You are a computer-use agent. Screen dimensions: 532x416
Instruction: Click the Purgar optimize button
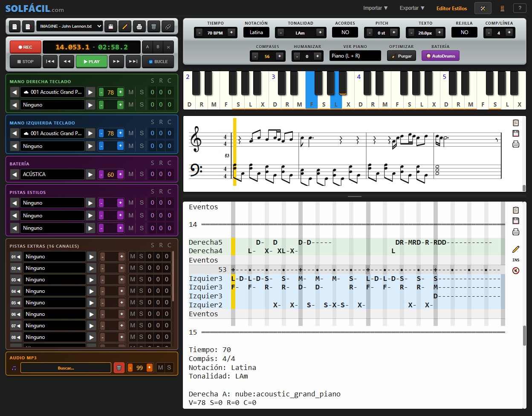(x=402, y=56)
